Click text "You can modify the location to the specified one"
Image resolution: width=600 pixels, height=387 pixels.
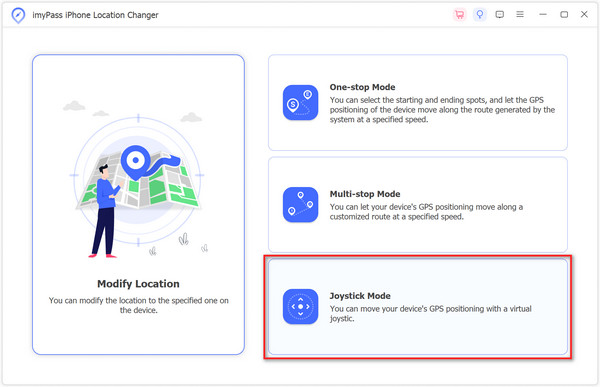(133, 300)
